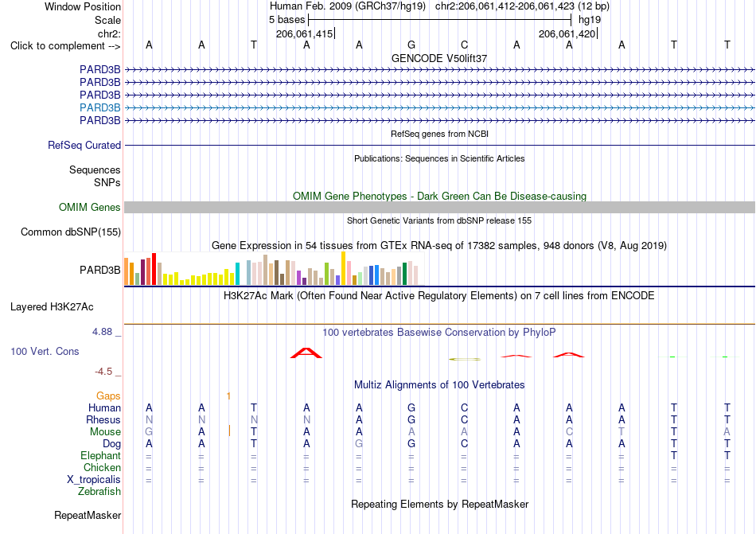
Task: Click 'Multiz Alignments of 100 Vertebrates' title
Action: pos(439,384)
